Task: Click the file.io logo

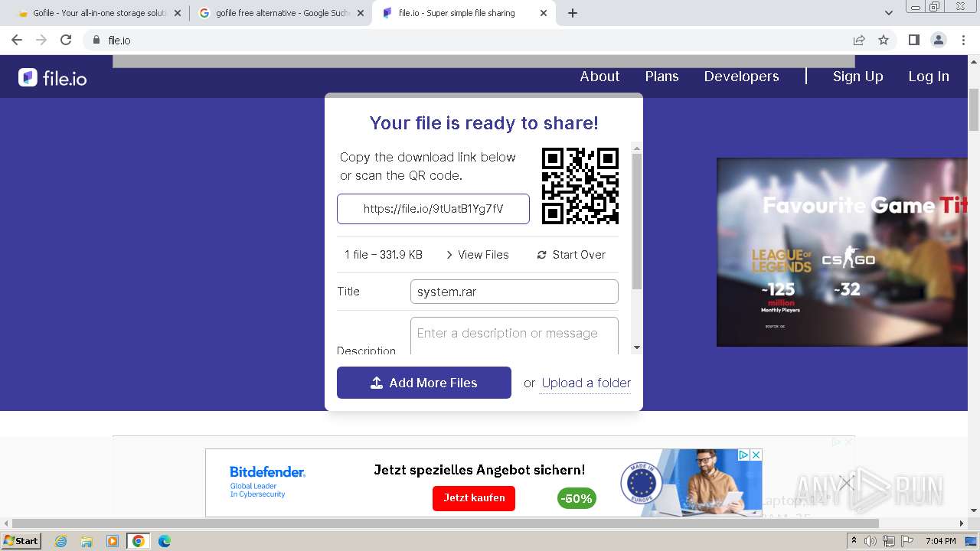Action: click(53, 77)
